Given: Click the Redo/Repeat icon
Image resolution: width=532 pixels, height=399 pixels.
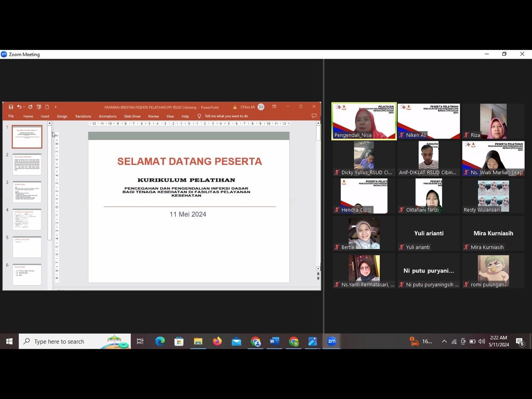Looking at the screenshot, I should coord(30,107).
